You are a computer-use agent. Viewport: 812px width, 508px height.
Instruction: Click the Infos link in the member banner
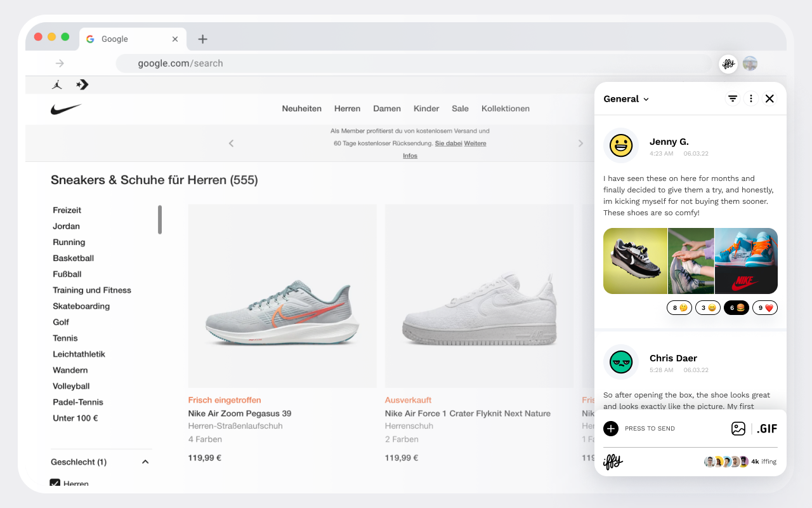410,155
